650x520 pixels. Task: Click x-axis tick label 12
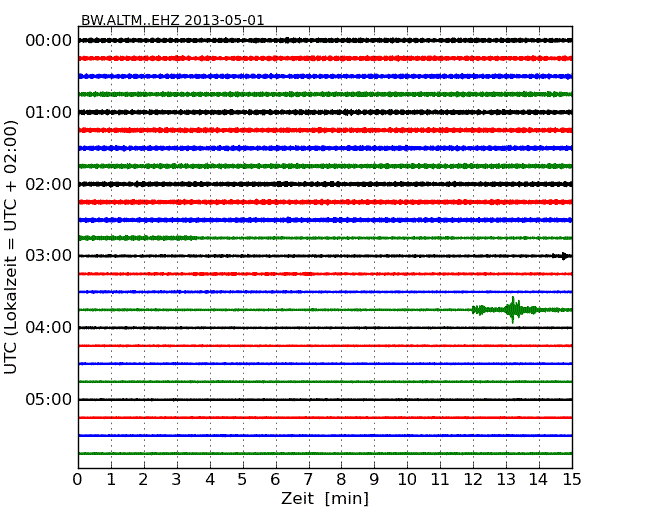pyautogui.click(x=473, y=480)
